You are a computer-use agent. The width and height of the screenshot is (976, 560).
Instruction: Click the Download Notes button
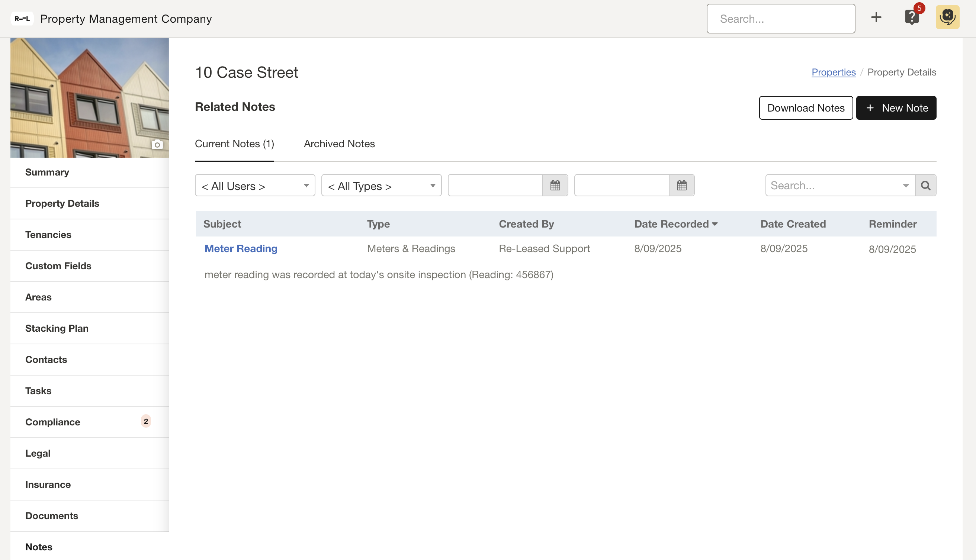point(806,108)
